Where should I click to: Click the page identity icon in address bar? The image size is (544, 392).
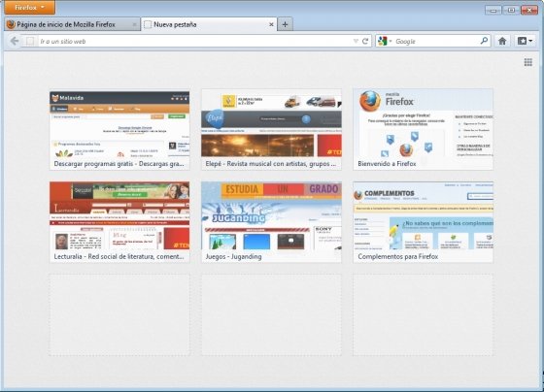(x=30, y=42)
